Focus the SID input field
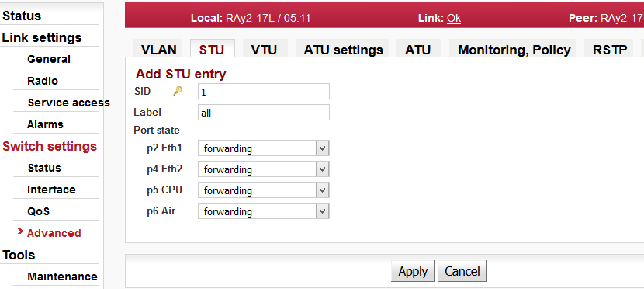The width and height of the screenshot is (644, 289). click(263, 91)
